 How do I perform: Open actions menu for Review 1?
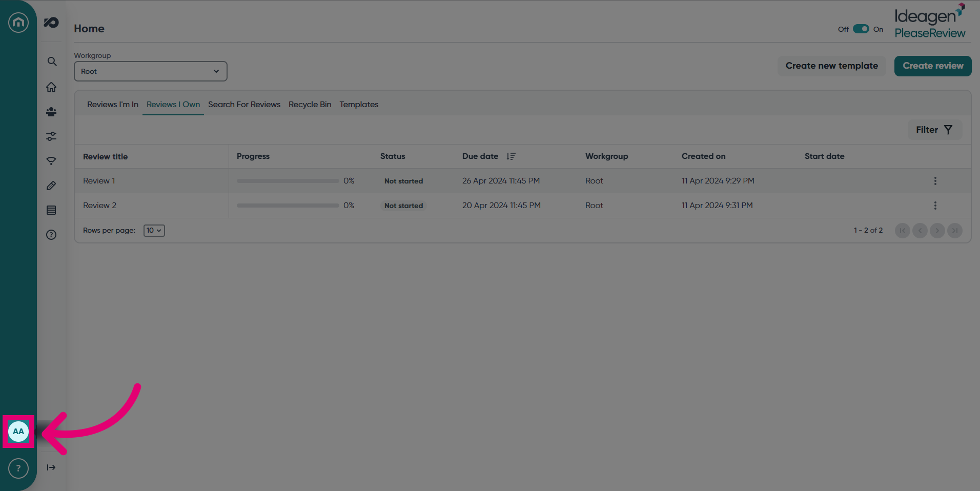[x=935, y=181]
